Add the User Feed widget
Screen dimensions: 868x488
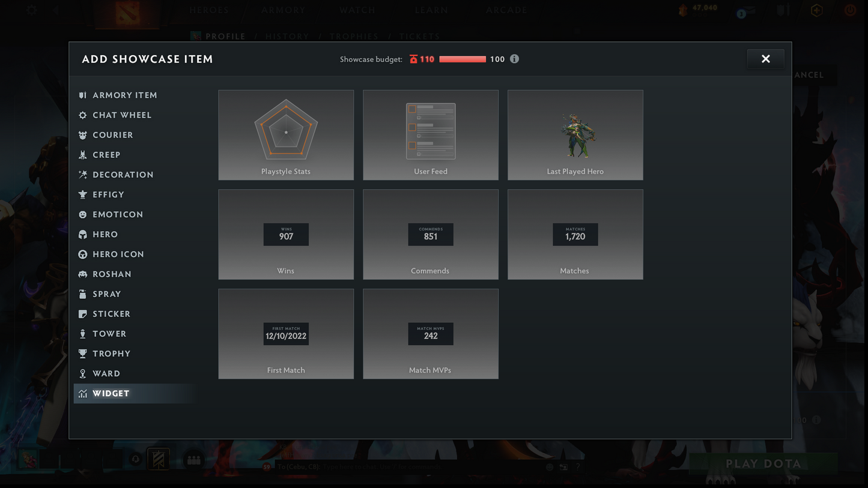(431, 135)
